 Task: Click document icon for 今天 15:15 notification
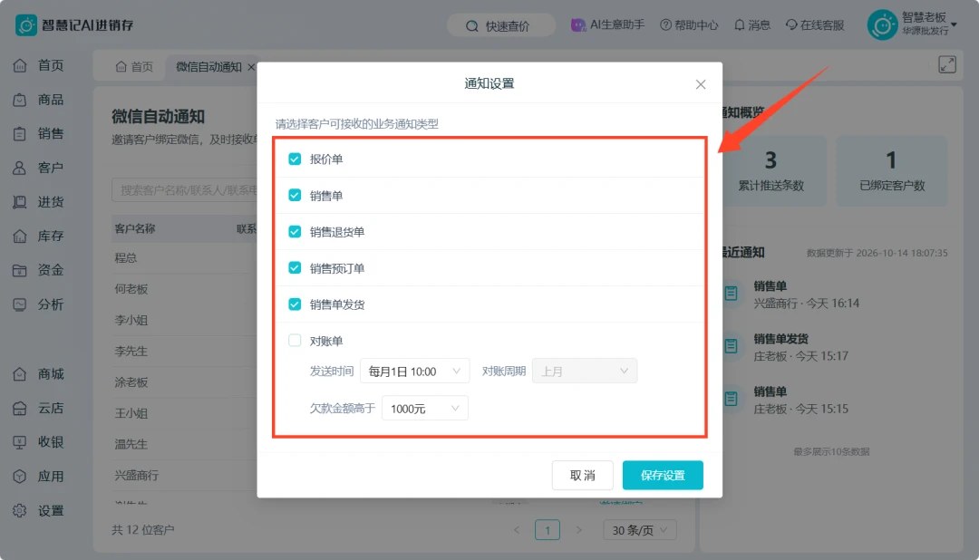[x=732, y=399]
